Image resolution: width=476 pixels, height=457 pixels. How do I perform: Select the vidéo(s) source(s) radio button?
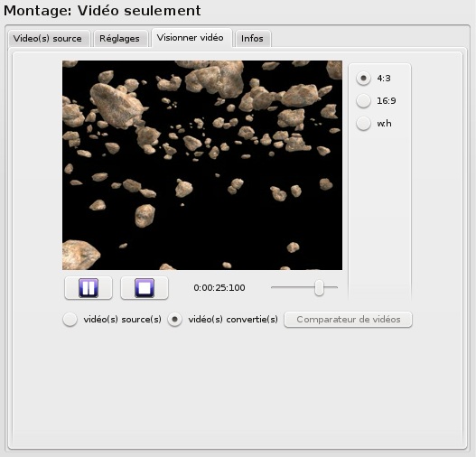pyautogui.click(x=70, y=320)
